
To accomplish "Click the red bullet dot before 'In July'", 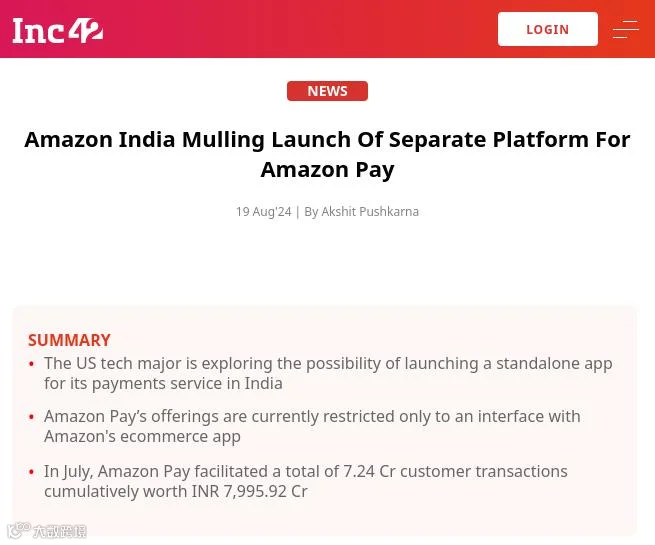I will tap(31, 472).
